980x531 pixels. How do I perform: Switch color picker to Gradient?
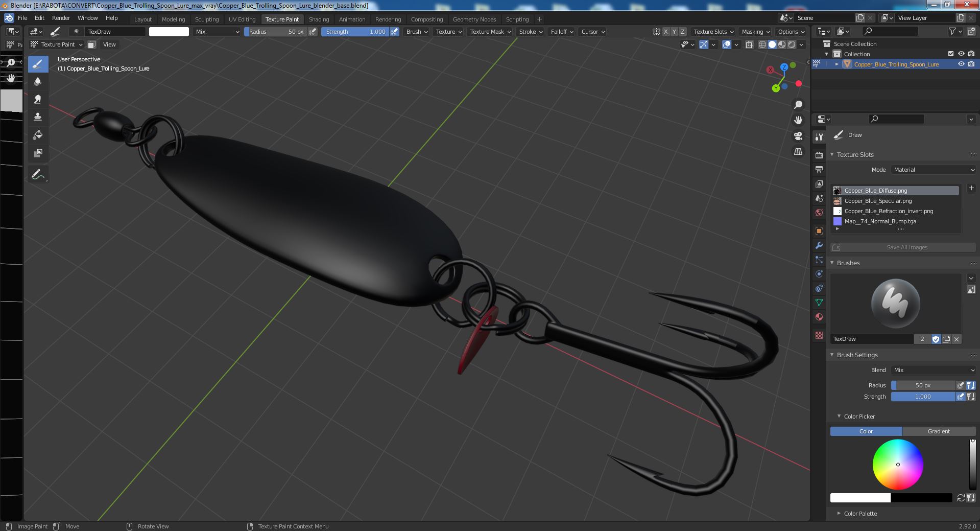[939, 431]
